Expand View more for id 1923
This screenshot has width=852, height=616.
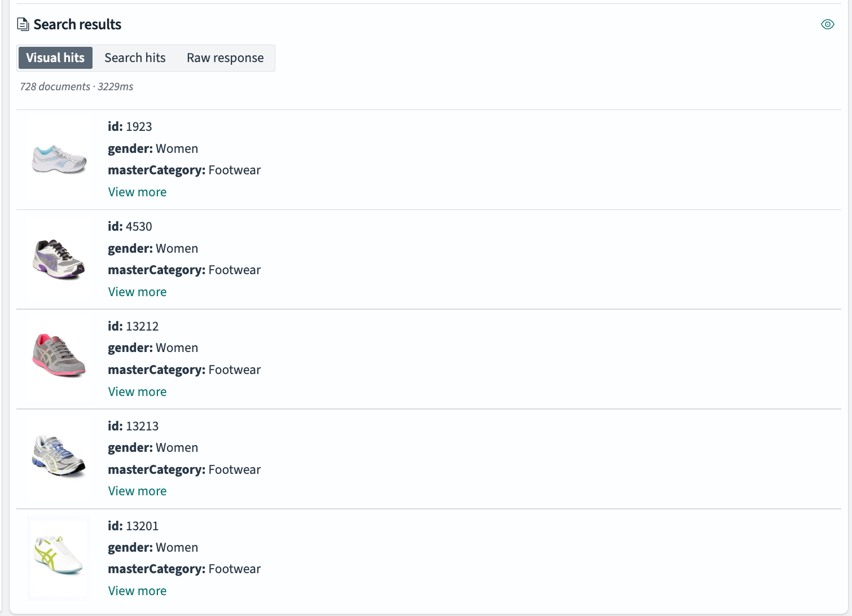(x=137, y=192)
